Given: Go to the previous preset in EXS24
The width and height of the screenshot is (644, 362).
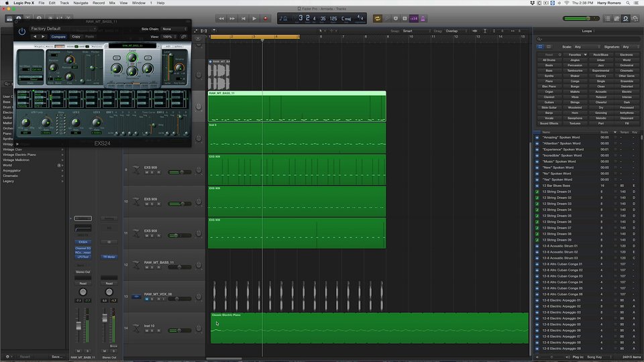Looking at the screenshot, I should coord(35,36).
